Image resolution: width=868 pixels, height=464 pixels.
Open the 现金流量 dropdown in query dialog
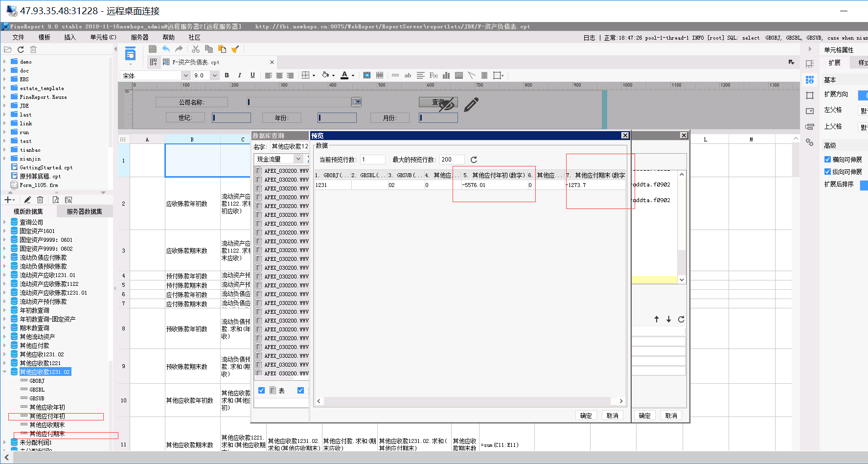298,159
